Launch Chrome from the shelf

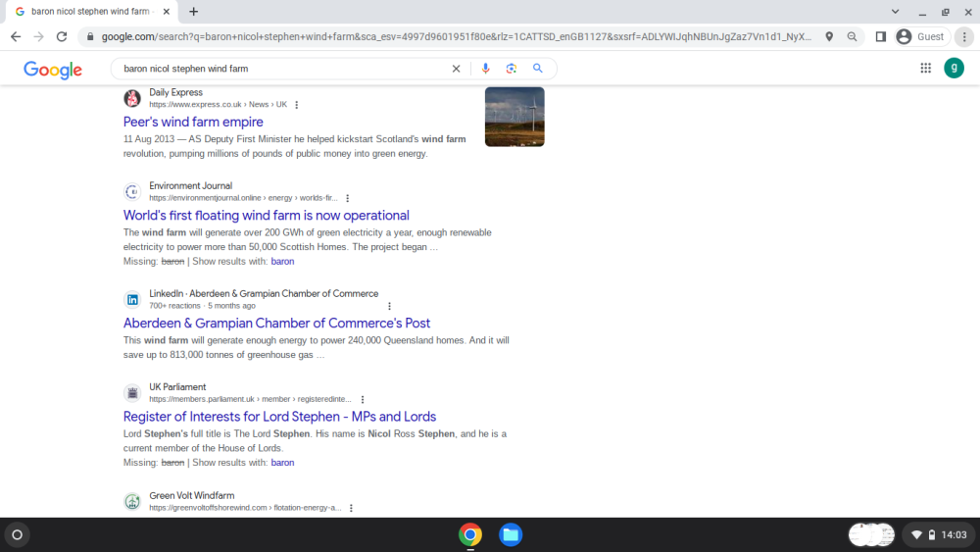click(470, 534)
